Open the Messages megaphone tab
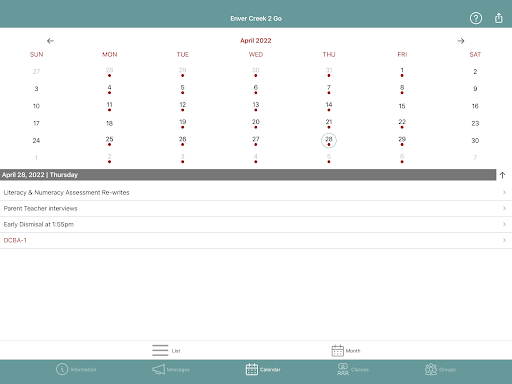 [171, 369]
